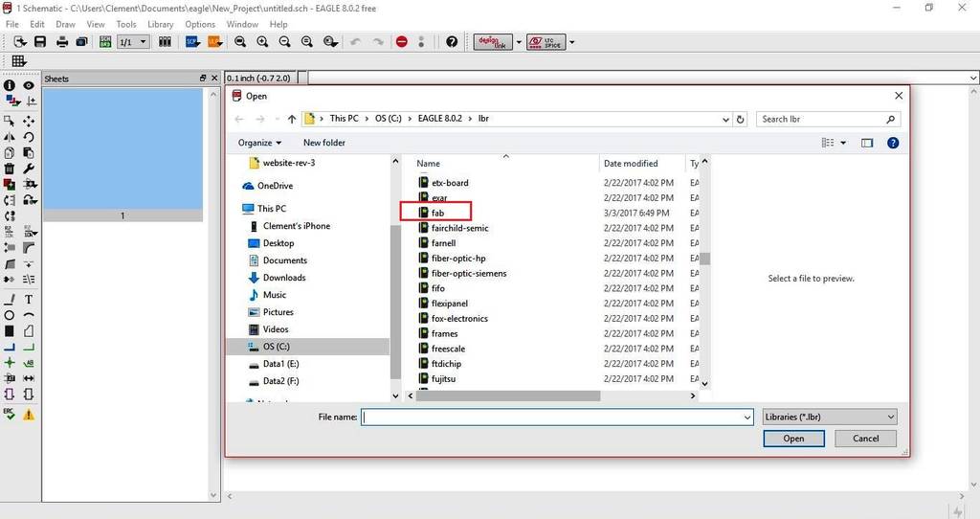Image resolution: width=980 pixels, height=519 pixels.
Task: Click New folder in dialog
Action: [x=324, y=143]
